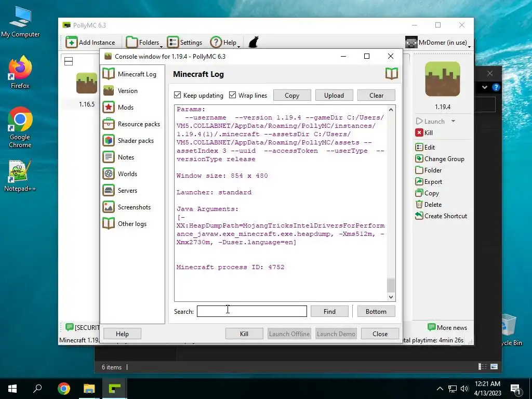Upload the Minecraft log

point(334,96)
